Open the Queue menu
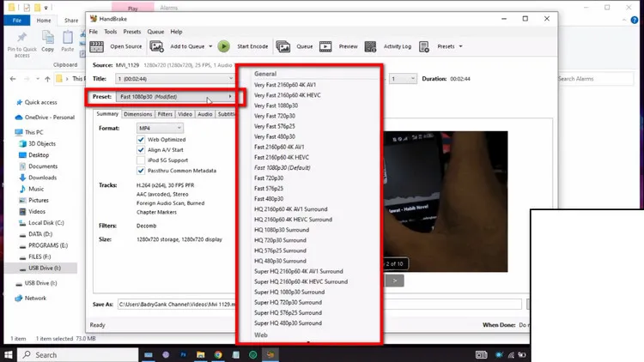This screenshot has width=644, height=362. coord(155,32)
